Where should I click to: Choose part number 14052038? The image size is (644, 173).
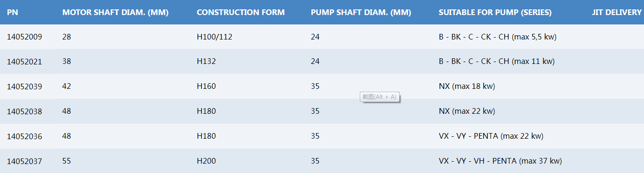pyautogui.click(x=24, y=111)
